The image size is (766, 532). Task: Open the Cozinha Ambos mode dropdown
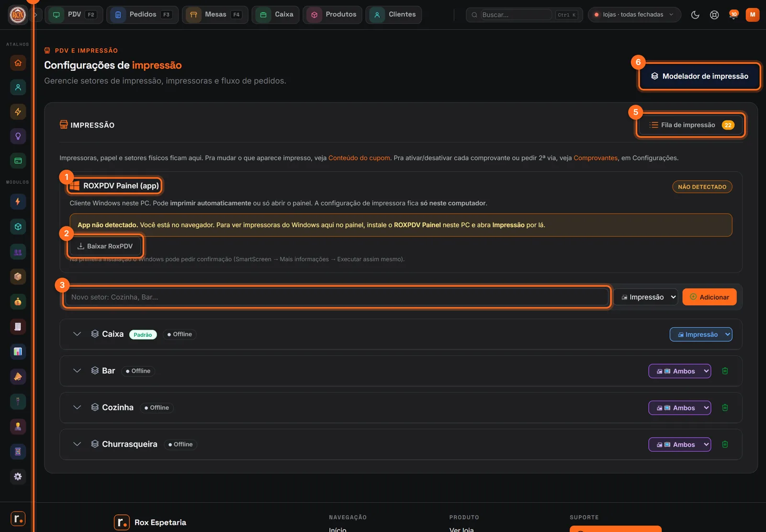point(680,408)
